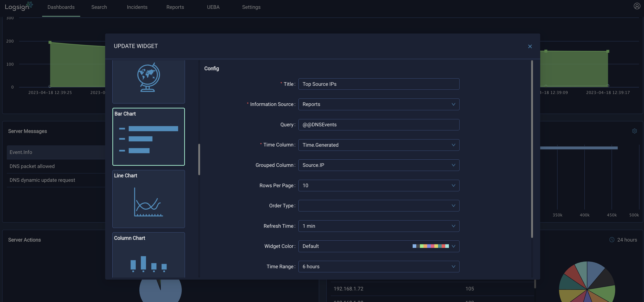This screenshot has height=302, width=644.
Task: Click the pie chart in bottom-right widget
Action: [587, 282]
